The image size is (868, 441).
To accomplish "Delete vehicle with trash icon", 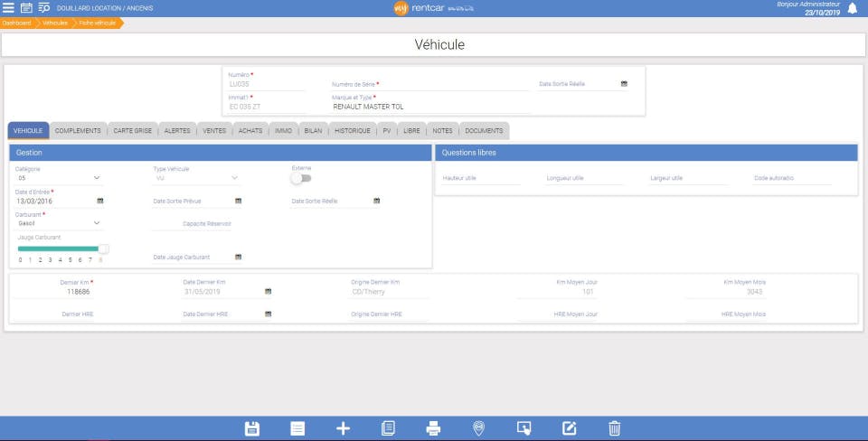I will tap(615, 428).
